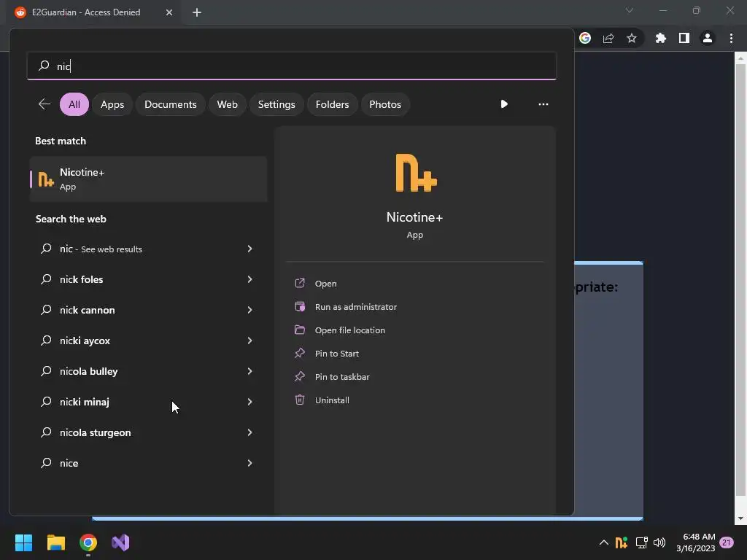Click the Open icon beside Open
The height and width of the screenshot is (560, 747).
[300, 283]
